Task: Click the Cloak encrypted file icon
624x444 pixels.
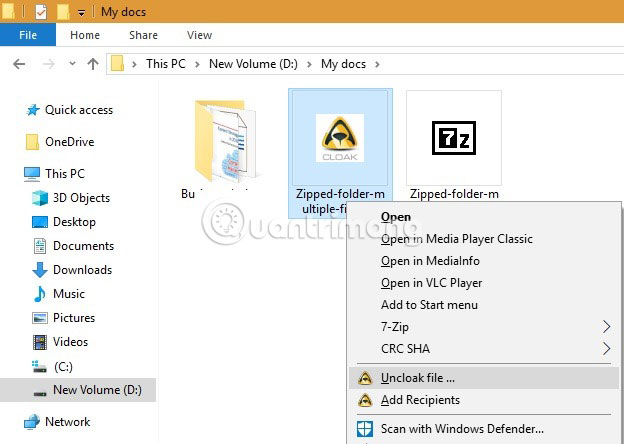Action: (340, 138)
